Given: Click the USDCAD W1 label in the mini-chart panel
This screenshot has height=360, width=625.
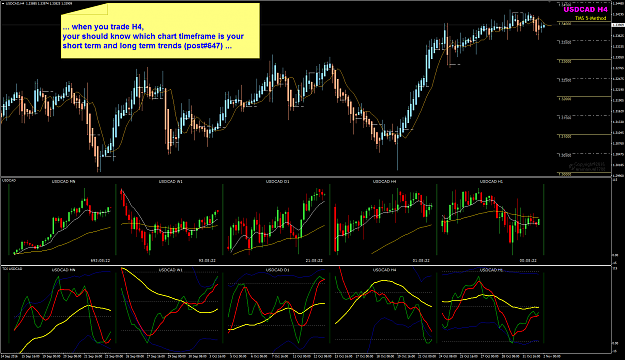Looking at the screenshot, I should pyautogui.click(x=171, y=181).
